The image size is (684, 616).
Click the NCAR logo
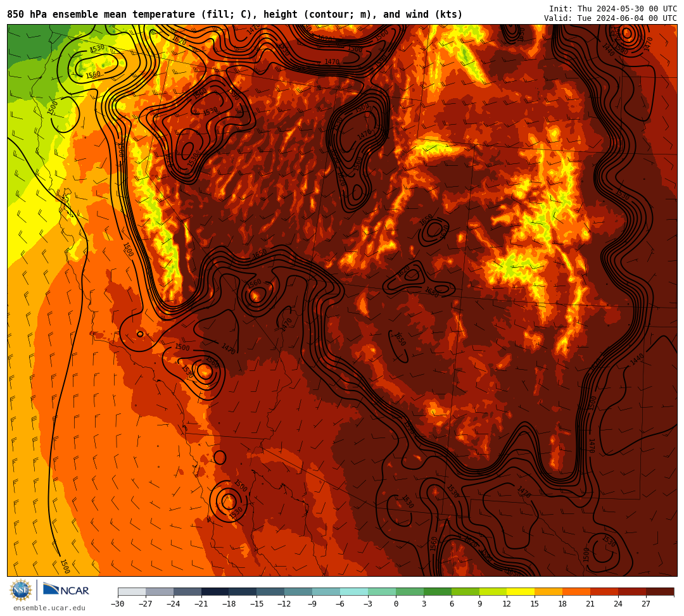pyautogui.click(x=66, y=590)
